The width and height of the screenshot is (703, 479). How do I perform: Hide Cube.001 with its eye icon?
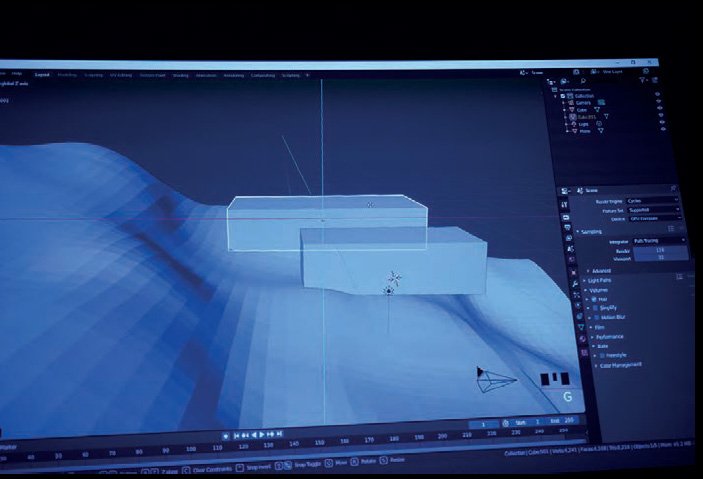tap(661, 115)
